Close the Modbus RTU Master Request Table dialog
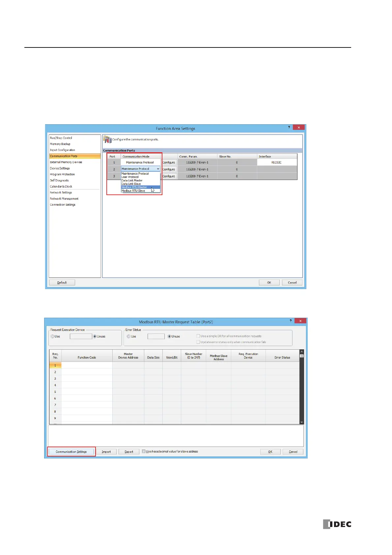 tap(301, 321)
